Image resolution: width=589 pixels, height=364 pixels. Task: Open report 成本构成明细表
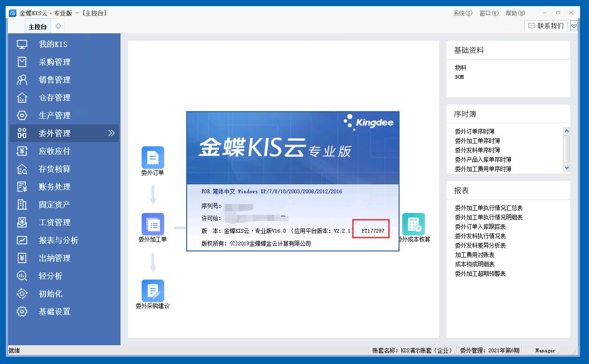[x=475, y=264]
